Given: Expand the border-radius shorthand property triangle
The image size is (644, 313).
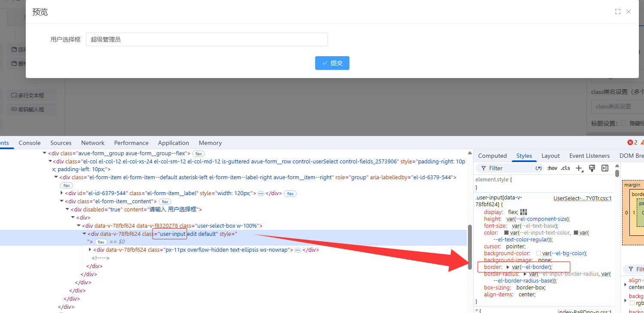Looking at the screenshot, I should (525, 274).
